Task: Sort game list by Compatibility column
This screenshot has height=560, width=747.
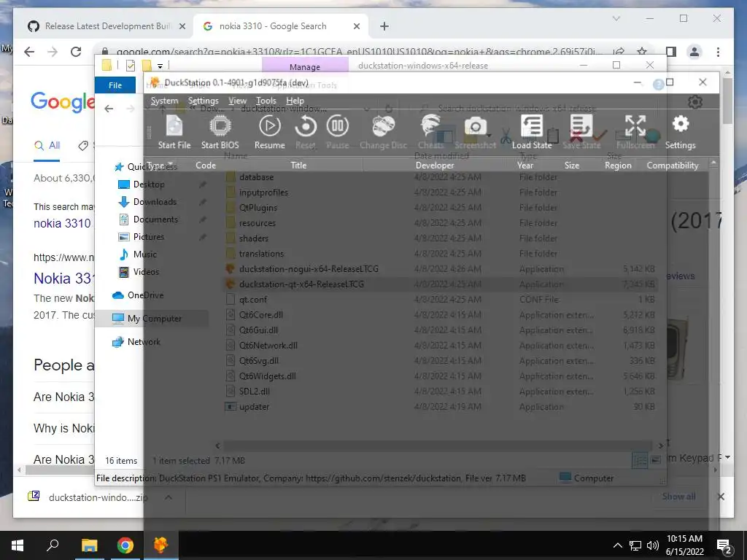Action: pos(672,166)
